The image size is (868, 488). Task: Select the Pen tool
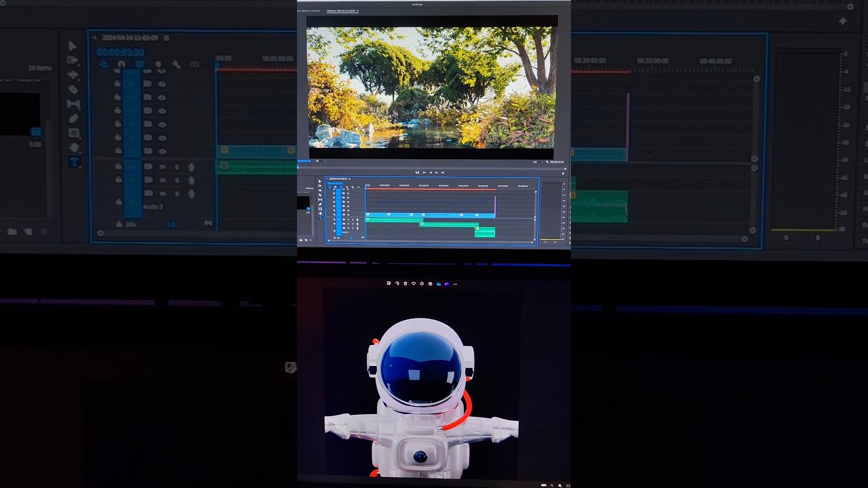pyautogui.click(x=320, y=205)
